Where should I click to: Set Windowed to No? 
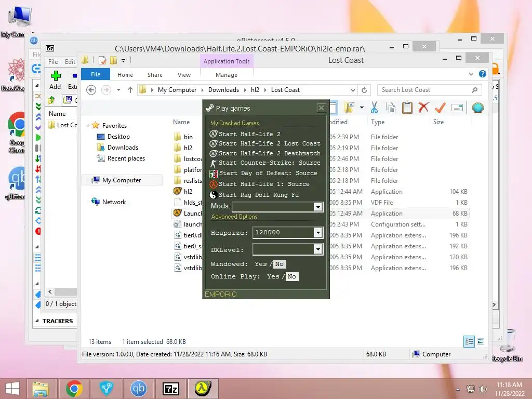click(279, 264)
